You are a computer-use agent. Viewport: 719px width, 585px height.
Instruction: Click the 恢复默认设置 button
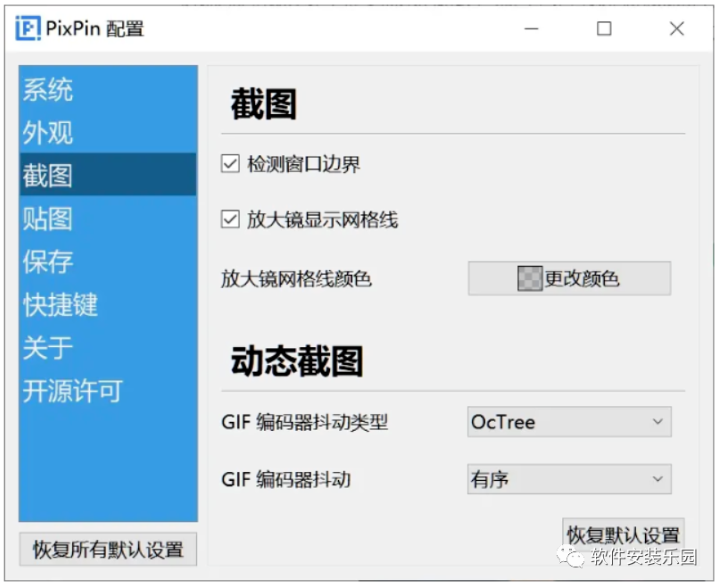pos(623,535)
